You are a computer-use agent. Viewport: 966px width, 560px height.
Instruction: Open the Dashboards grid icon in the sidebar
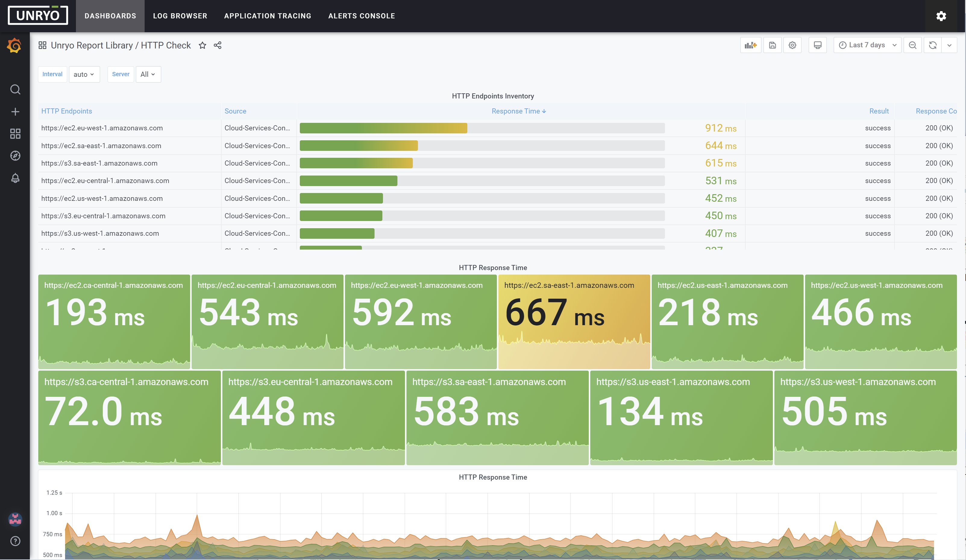point(15,134)
